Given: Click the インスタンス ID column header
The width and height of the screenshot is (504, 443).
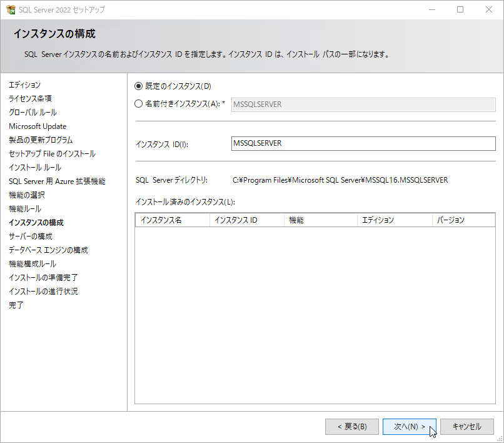Looking at the screenshot, I should [246, 220].
